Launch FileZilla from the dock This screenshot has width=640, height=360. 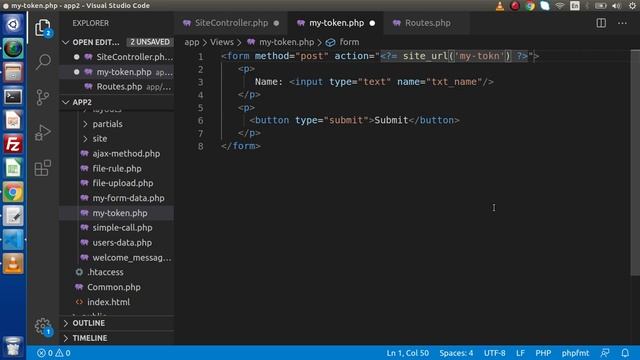pos(13,144)
